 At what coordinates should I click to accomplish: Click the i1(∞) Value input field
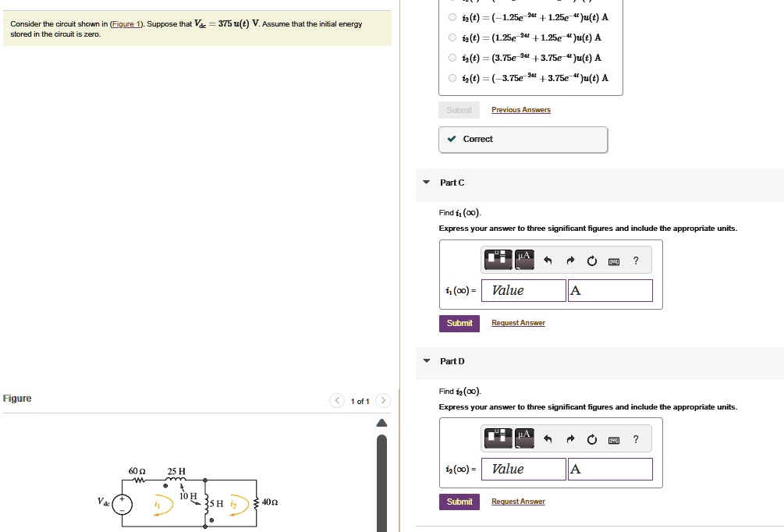[x=523, y=290]
